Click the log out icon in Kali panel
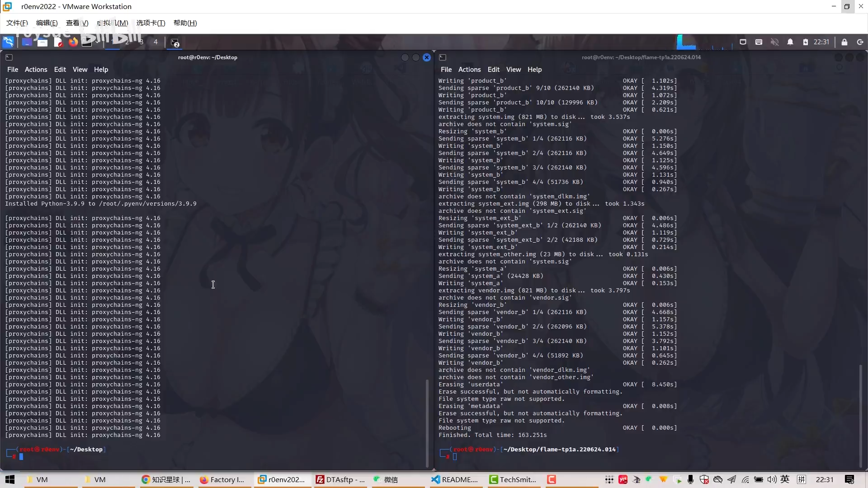Screen dimensions: 868x488 (860, 42)
